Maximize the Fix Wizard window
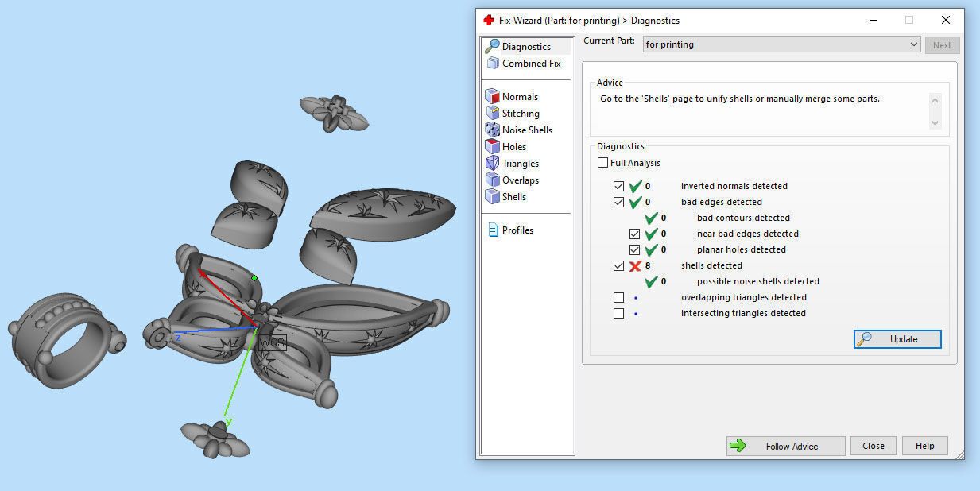Viewport: 980px width, 491px height. click(909, 20)
